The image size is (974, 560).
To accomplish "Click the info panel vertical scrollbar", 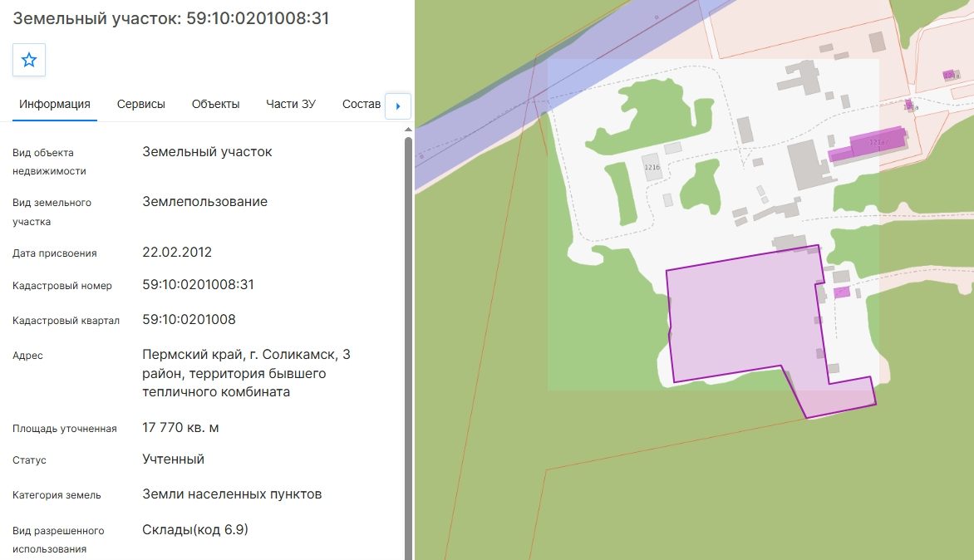I will [408, 347].
